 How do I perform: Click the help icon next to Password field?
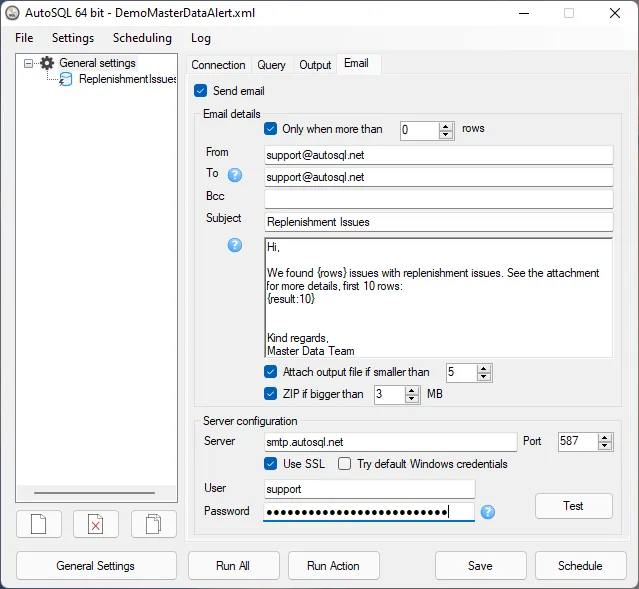coord(488,512)
